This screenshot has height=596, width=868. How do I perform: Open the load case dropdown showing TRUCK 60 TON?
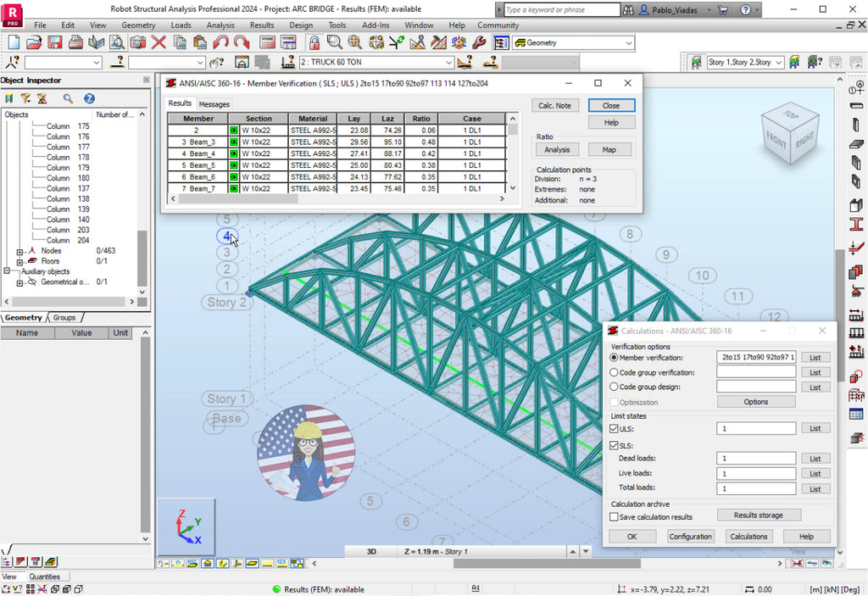click(x=448, y=63)
